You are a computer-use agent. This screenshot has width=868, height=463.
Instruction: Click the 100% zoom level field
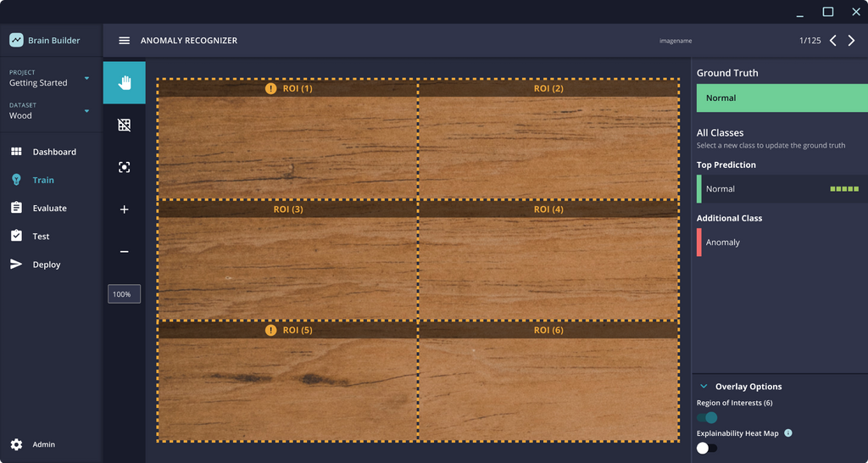click(x=124, y=294)
